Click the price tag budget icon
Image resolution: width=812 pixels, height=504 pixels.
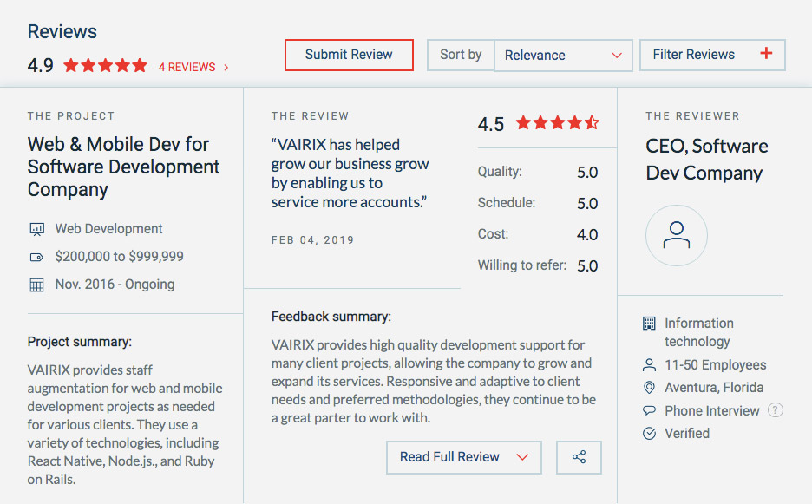tap(36, 257)
